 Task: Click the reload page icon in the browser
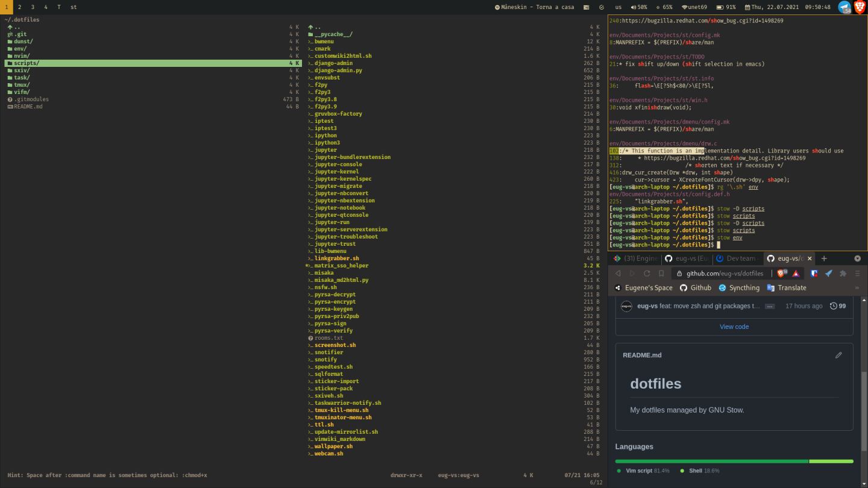(x=646, y=273)
